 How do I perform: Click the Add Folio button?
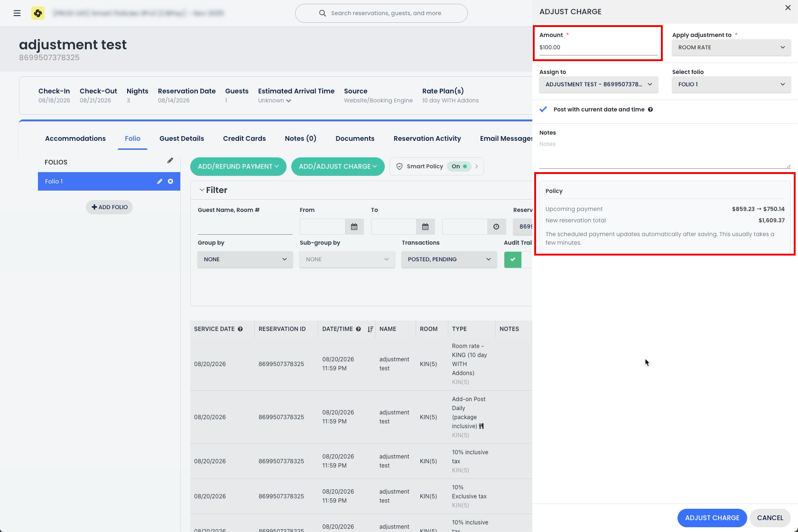point(109,207)
